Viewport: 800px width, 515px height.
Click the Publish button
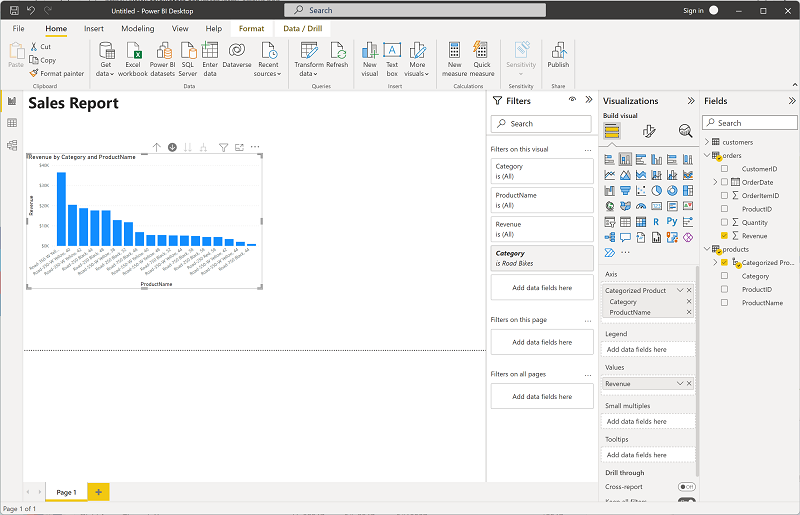pos(558,56)
